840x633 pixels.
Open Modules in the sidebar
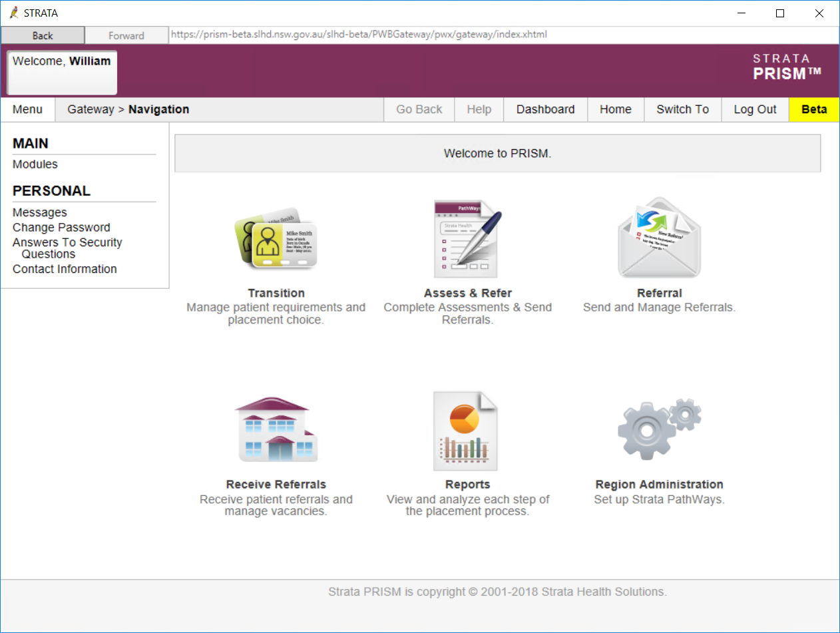(x=35, y=164)
